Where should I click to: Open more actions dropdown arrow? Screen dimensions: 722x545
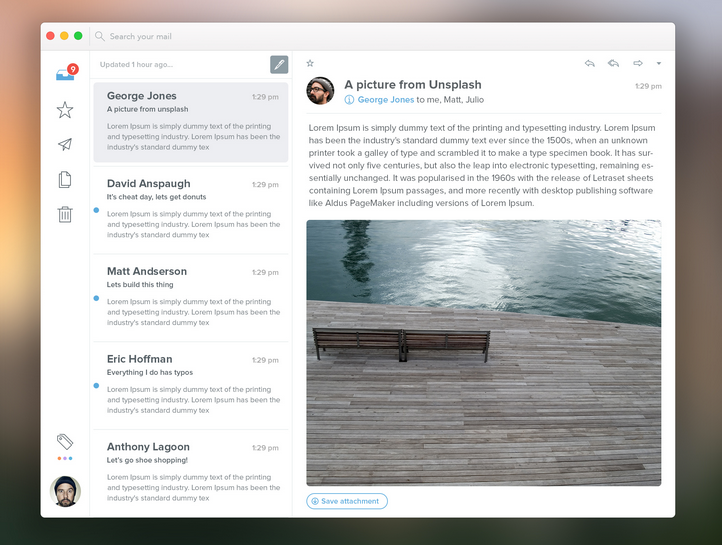click(659, 64)
